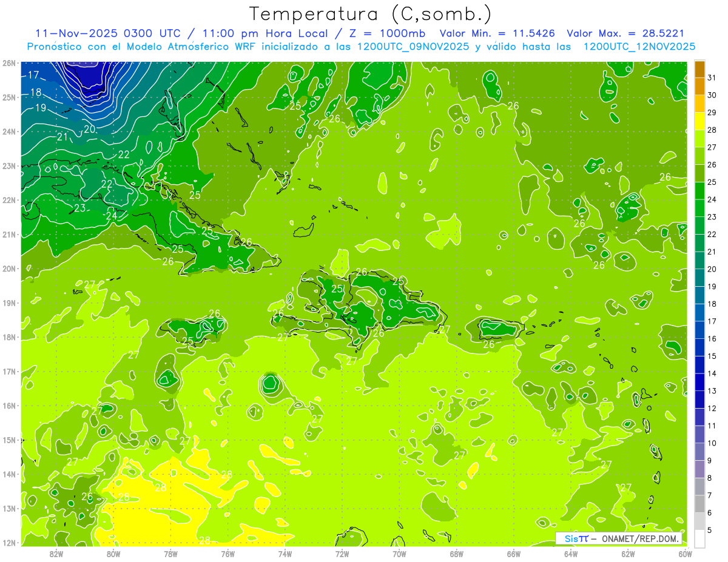Click the contour label 17 on the map

(x=33, y=75)
